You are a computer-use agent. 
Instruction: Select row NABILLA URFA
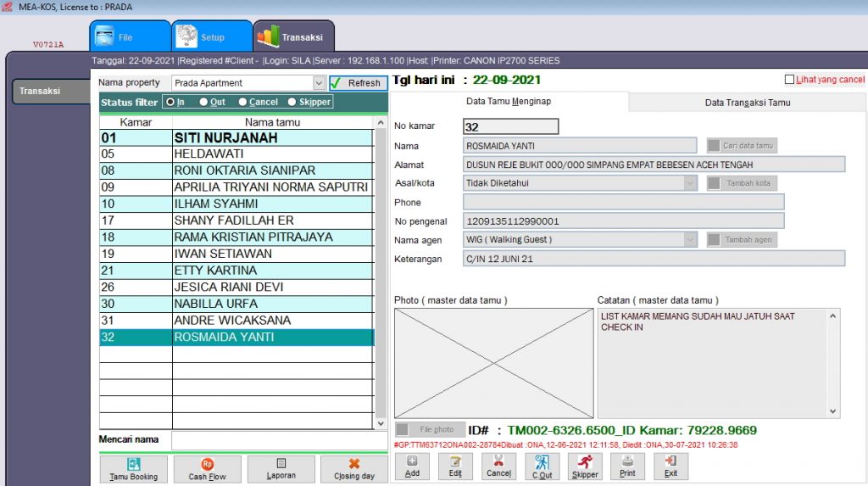[236, 304]
